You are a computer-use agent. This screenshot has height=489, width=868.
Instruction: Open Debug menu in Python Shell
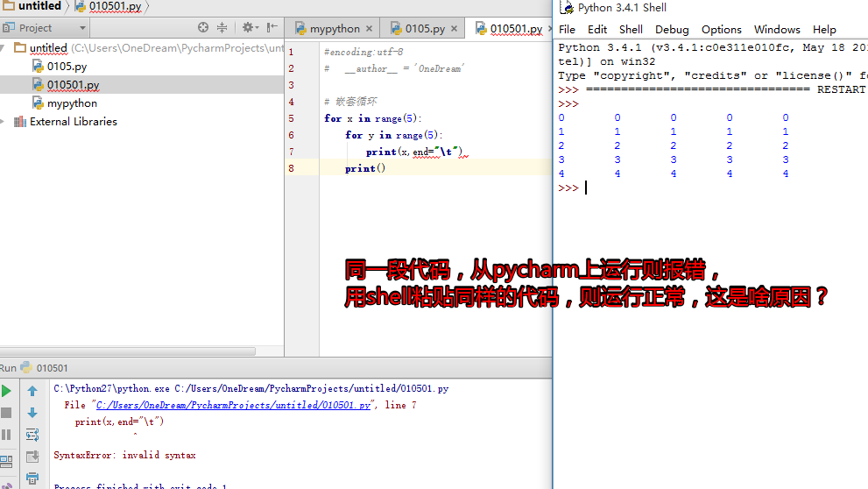pos(672,30)
